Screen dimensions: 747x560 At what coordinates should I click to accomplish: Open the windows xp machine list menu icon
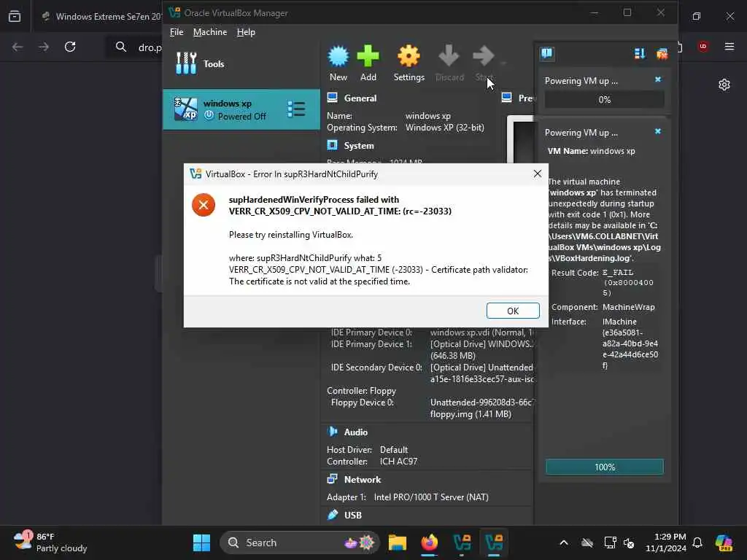point(296,109)
